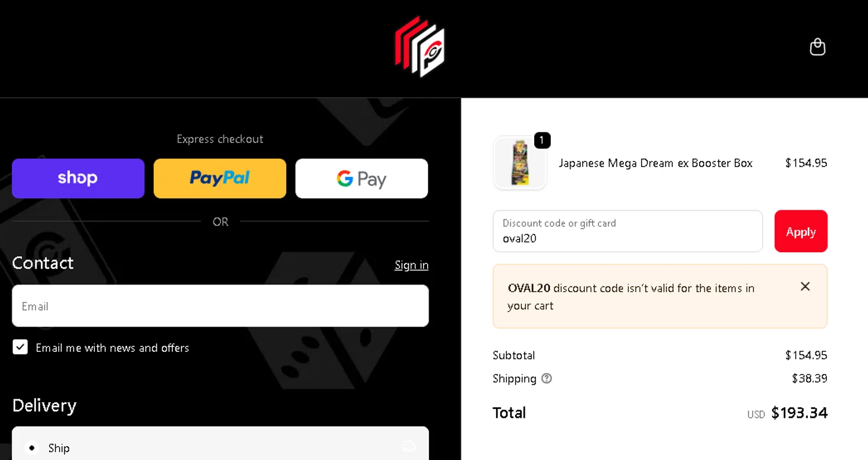
Task: Select the Ship delivery radio option
Action: pos(32,448)
